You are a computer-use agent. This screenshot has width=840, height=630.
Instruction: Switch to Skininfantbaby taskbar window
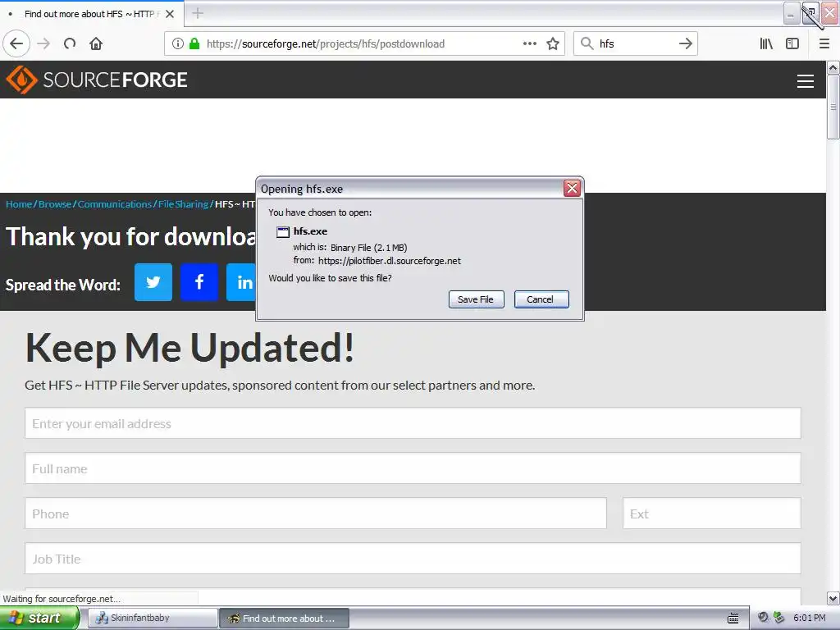[153, 619]
